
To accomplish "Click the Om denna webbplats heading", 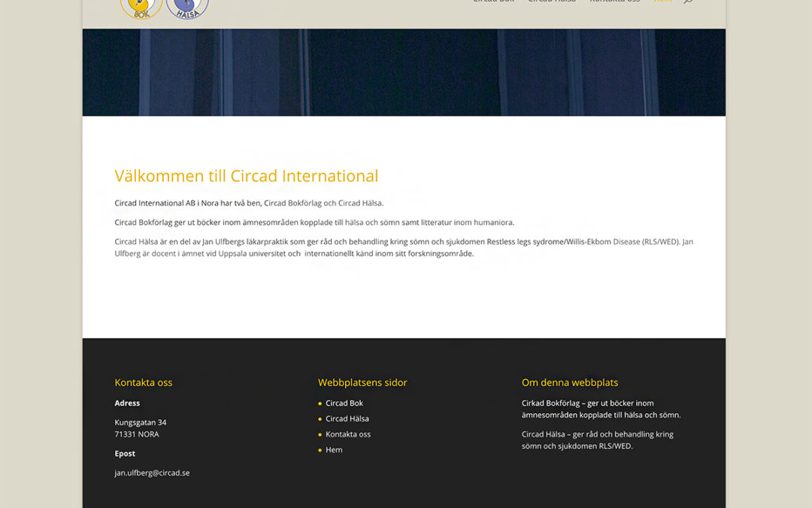I will [x=570, y=382].
